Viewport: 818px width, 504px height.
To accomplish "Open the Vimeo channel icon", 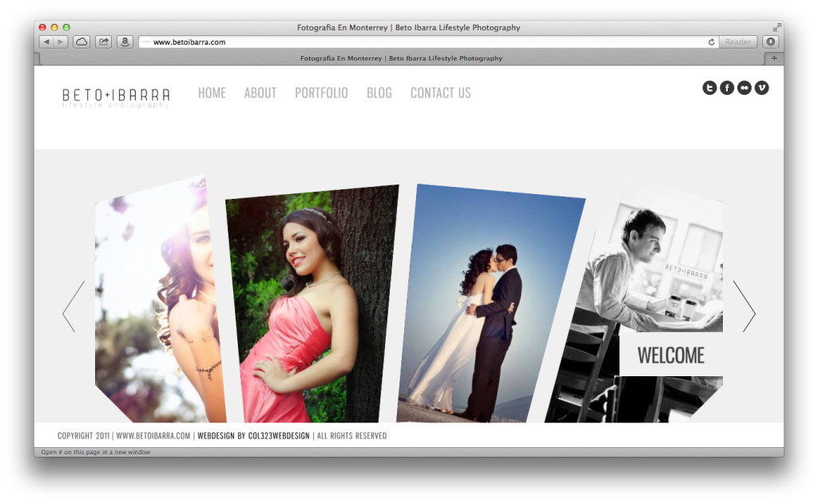I will (761, 87).
